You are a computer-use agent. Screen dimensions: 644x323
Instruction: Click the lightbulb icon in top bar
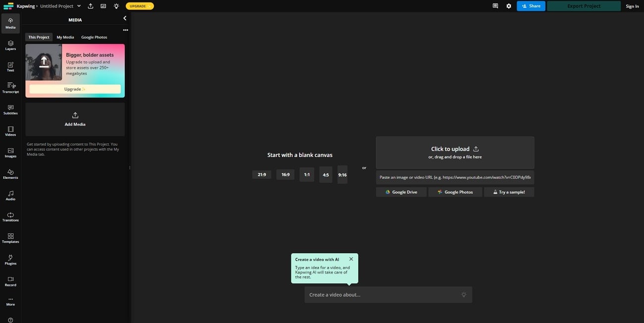(x=116, y=6)
